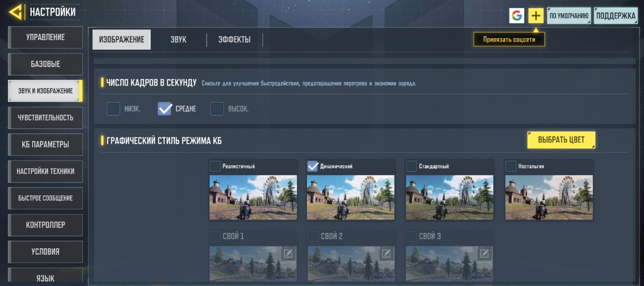The image size is (644, 286).
Task: Open the ЗВУК tab
Action: coord(178,39)
